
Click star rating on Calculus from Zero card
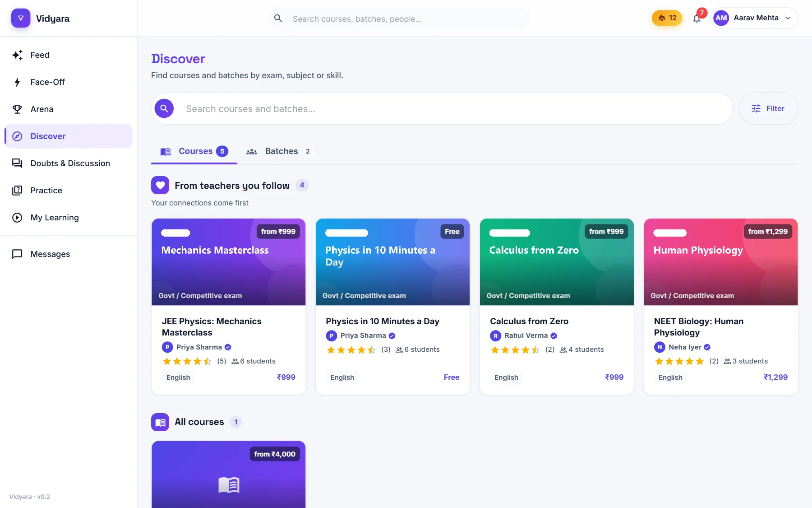click(x=515, y=350)
